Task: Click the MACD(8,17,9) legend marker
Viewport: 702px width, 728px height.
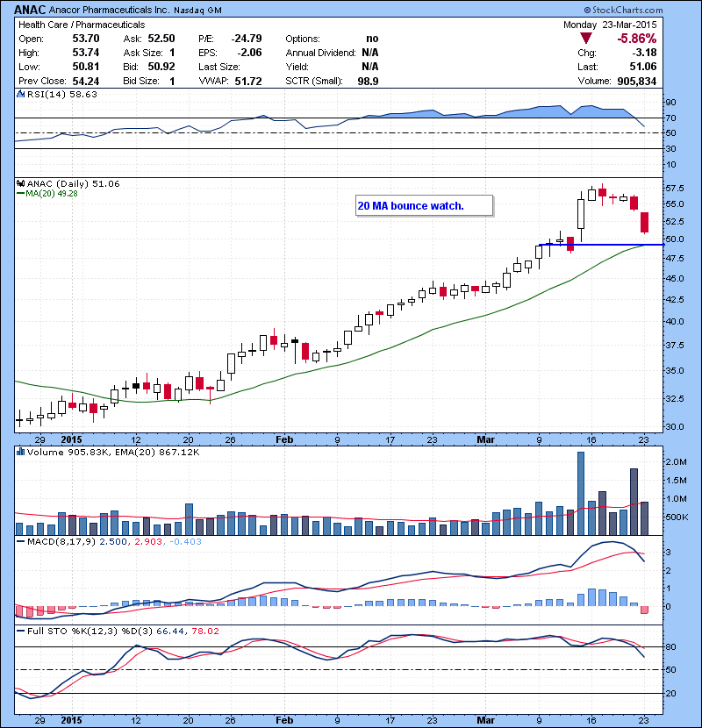Action: click(20, 541)
